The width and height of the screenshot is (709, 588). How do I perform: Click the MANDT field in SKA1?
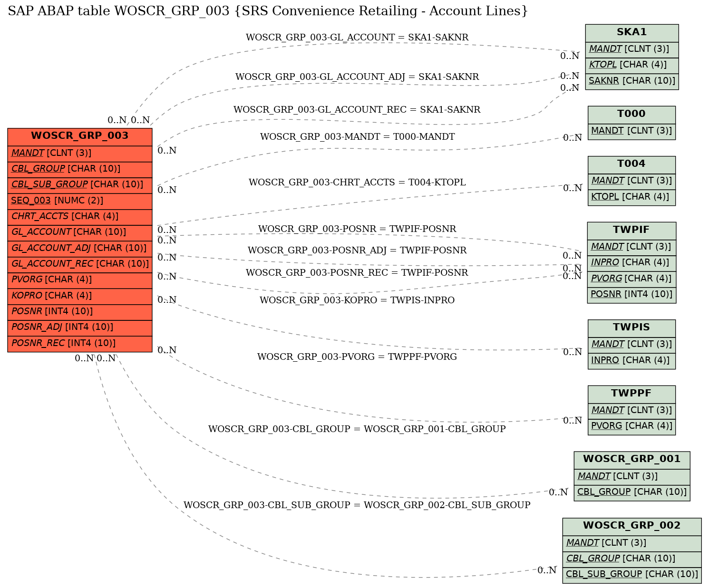[x=632, y=49]
